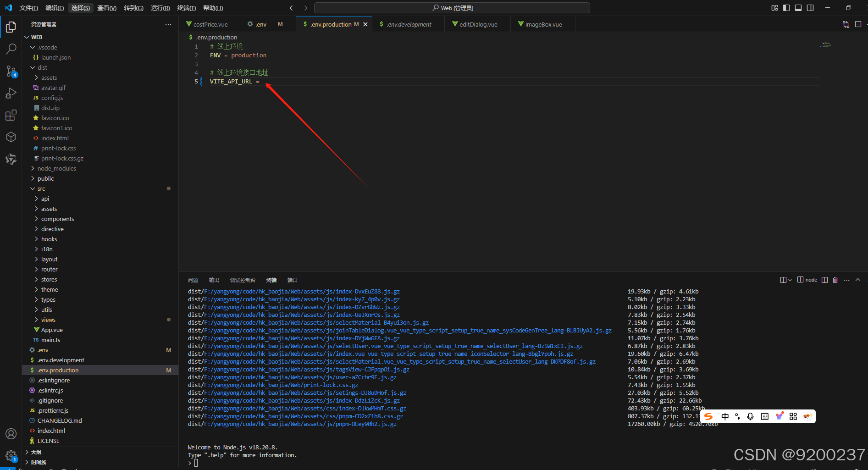The width and height of the screenshot is (868, 470).
Task: Click the editor minimap
Action: pos(826,44)
